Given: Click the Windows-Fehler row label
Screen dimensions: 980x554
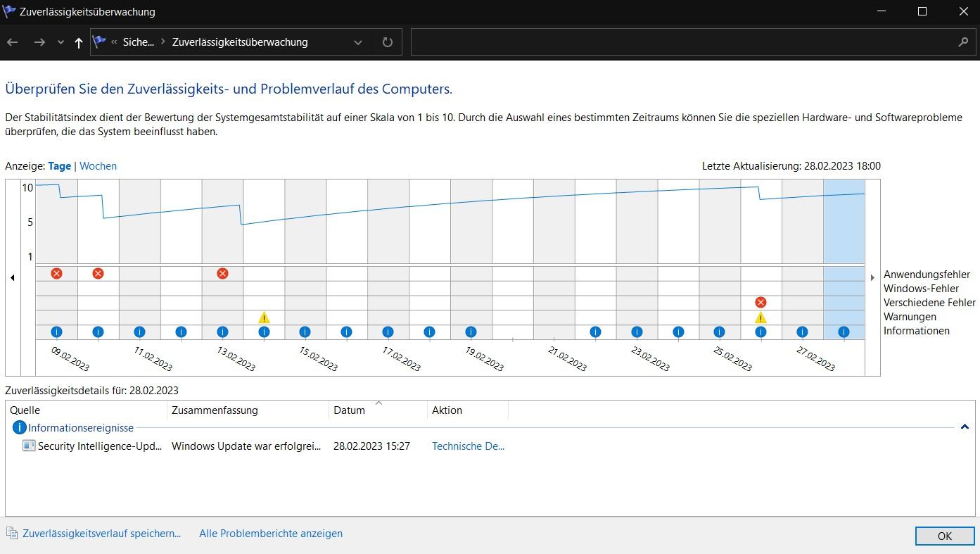Looking at the screenshot, I should pos(921,289).
